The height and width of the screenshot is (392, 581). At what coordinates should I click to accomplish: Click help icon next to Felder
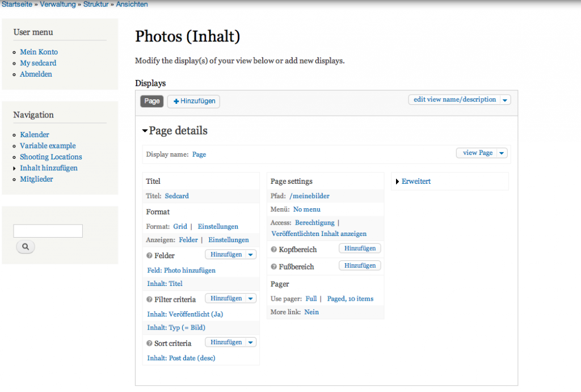(150, 255)
